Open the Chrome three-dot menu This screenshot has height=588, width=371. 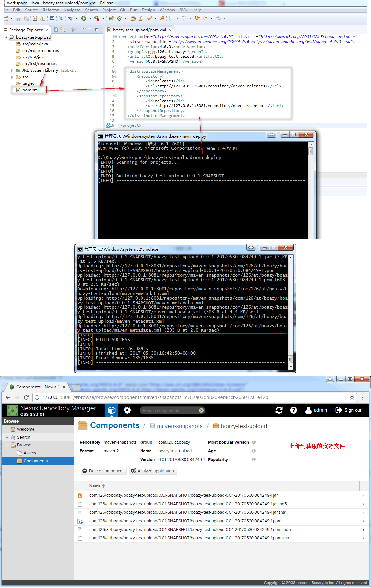(x=363, y=397)
